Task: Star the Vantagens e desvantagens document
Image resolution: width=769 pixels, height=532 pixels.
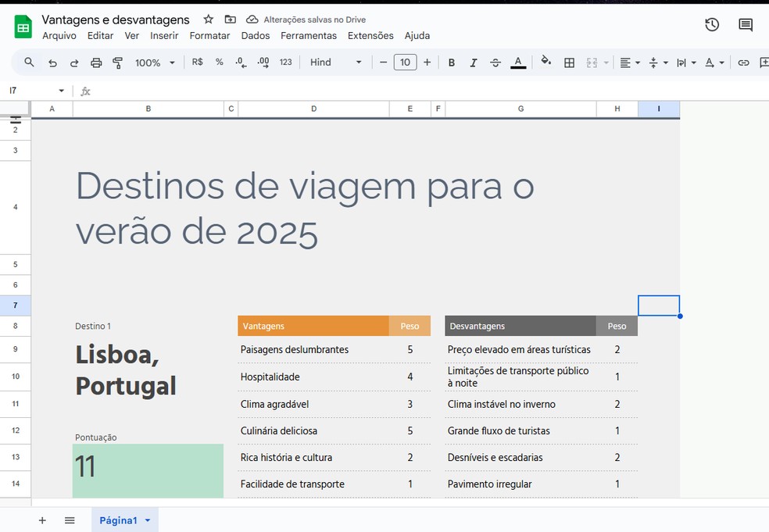Action: (x=208, y=19)
